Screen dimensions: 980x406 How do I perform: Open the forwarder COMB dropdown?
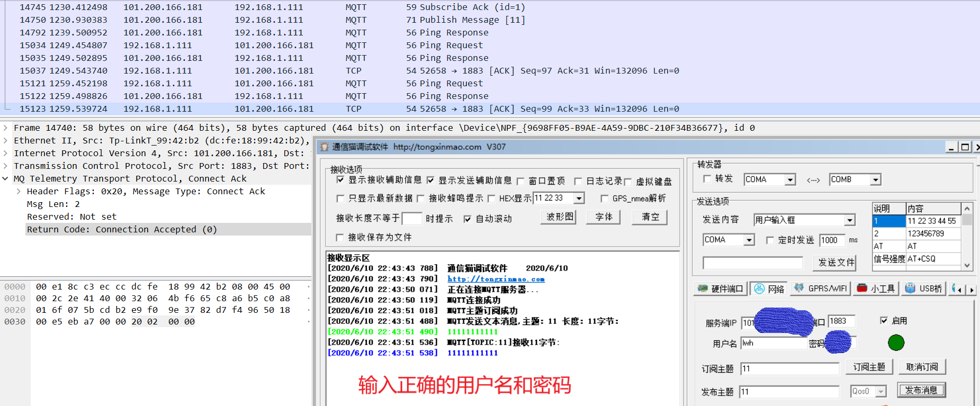point(876,180)
